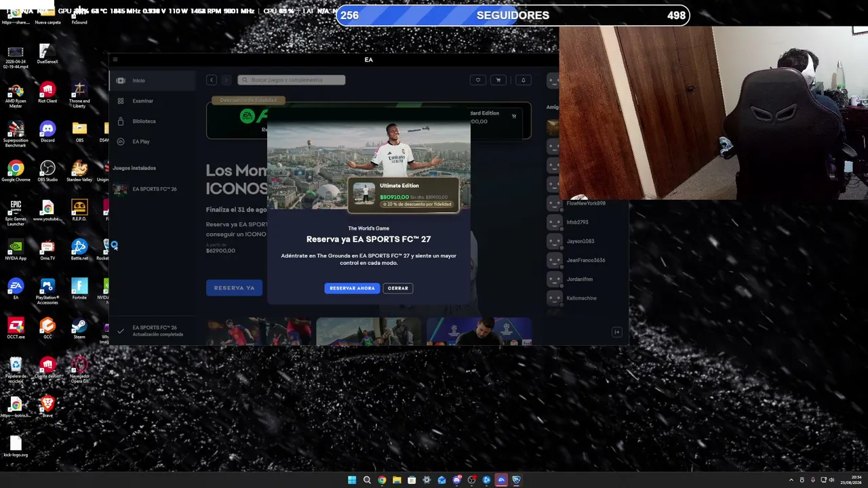Open the Discord desktop icon
Image resolution: width=868 pixels, height=488 pixels.
pyautogui.click(x=47, y=132)
